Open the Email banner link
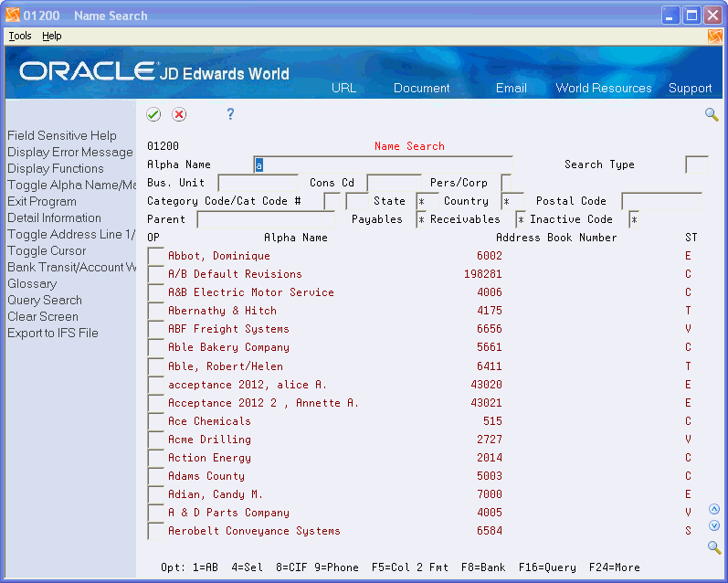This screenshot has width=728, height=583. click(x=512, y=88)
